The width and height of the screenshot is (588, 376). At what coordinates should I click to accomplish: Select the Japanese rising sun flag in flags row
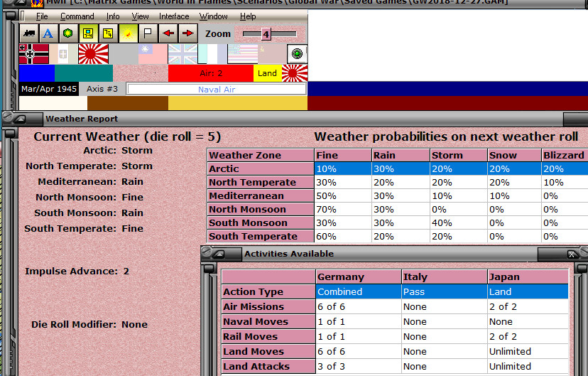pyautogui.click(x=93, y=53)
